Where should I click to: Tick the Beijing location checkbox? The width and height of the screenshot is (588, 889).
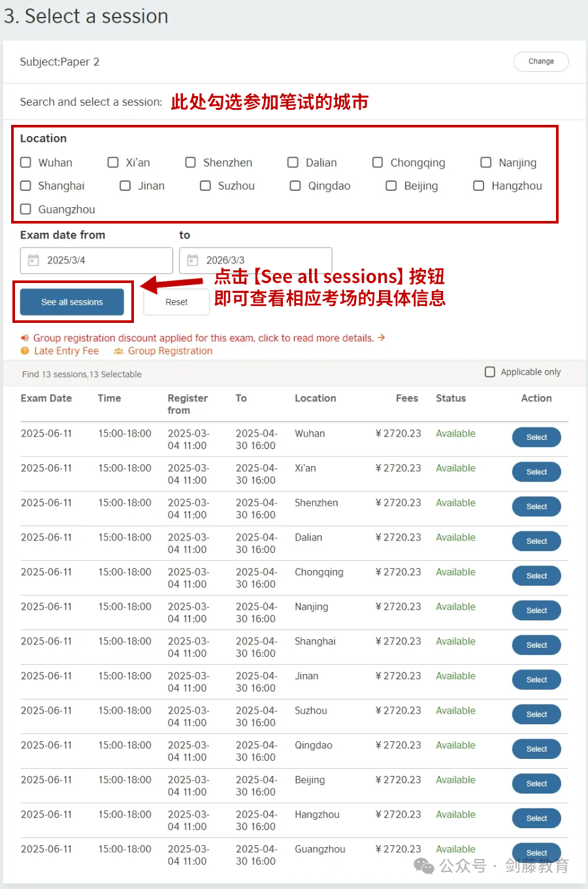pos(391,186)
